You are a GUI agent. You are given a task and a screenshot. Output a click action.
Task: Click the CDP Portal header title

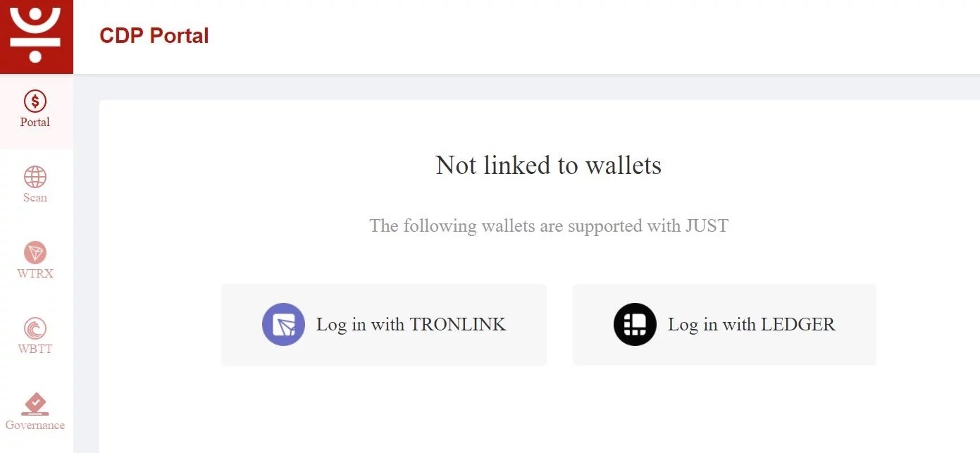(154, 35)
